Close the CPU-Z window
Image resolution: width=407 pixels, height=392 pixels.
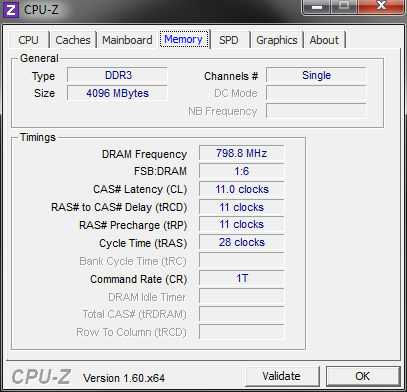tap(381, 6)
